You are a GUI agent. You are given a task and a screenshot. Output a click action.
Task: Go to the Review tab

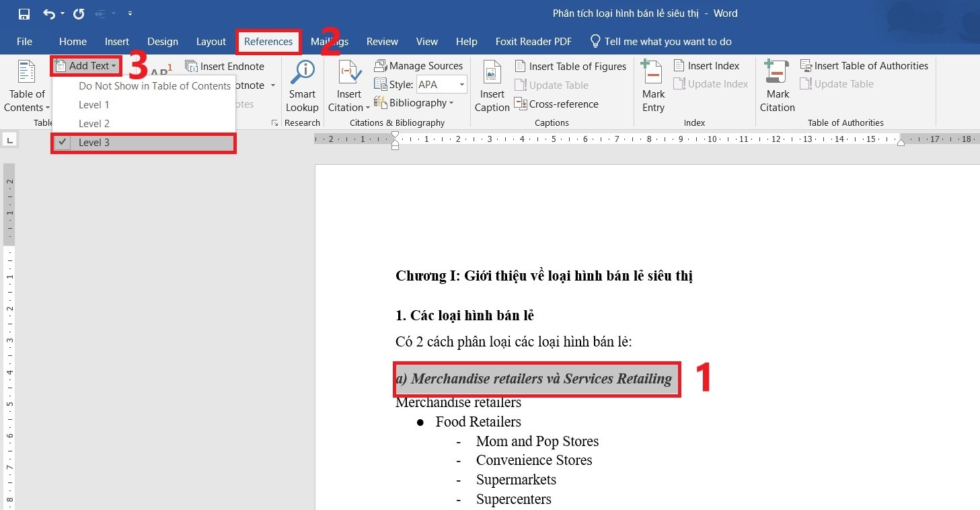click(x=382, y=42)
